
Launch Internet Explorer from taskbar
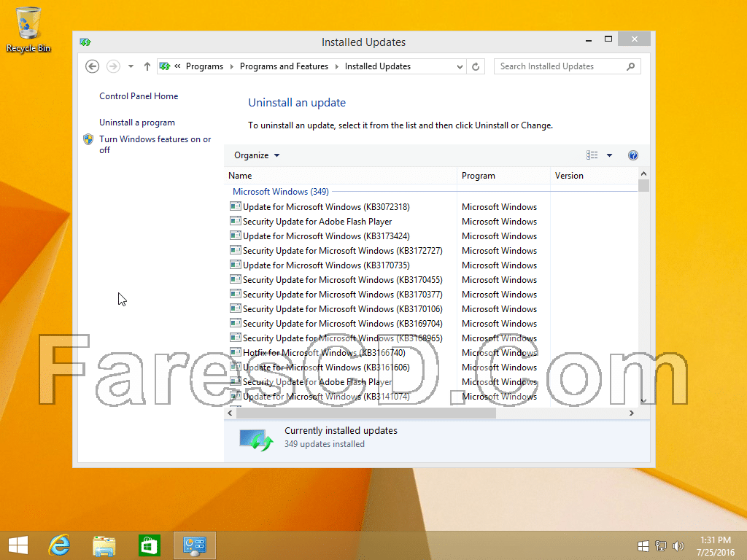coord(60,545)
